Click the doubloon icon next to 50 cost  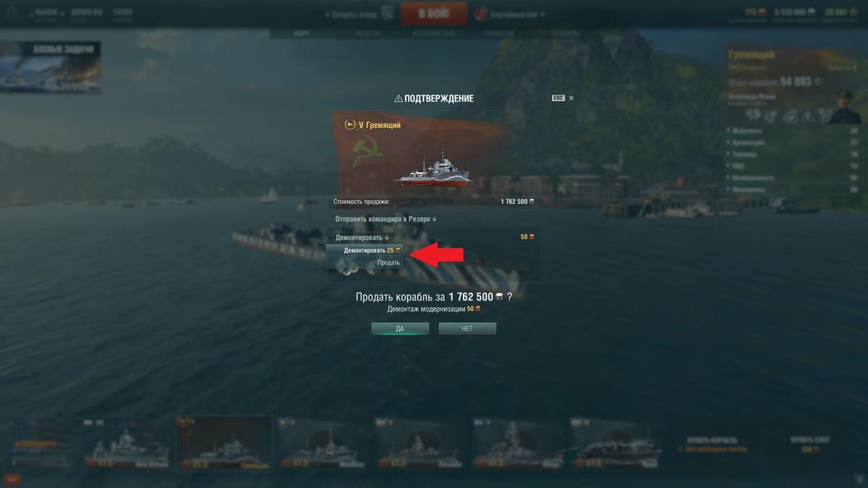pos(532,236)
